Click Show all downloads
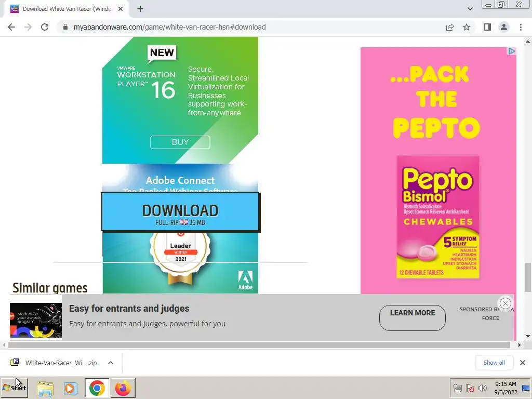Screen dimensions: 532x399 pos(494,363)
